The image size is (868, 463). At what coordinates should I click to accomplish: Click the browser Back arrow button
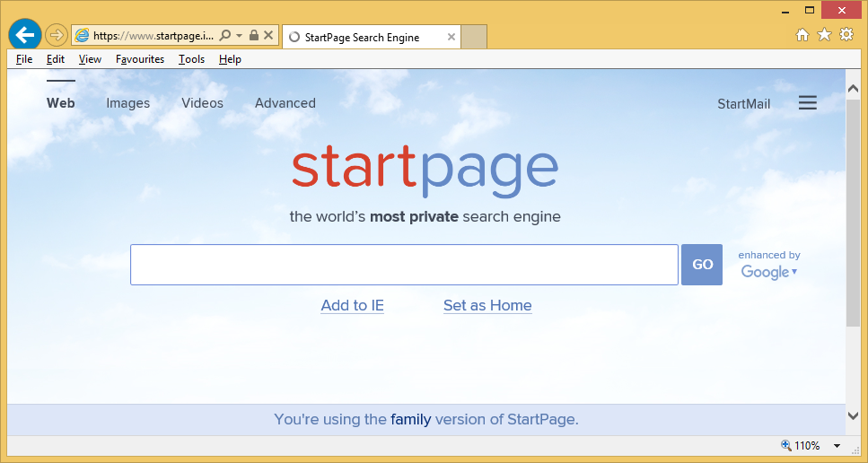pos(25,35)
